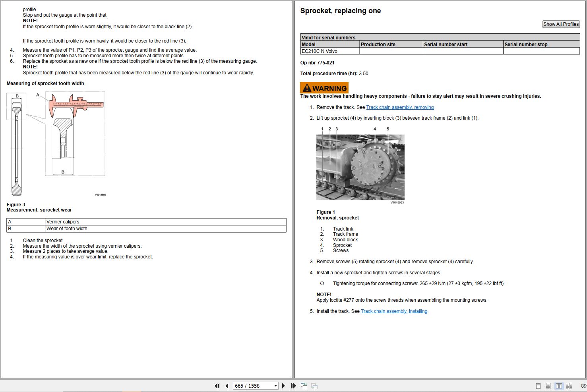This screenshot has height=392, width=587.
Task: Click the Show All Profiles button
Action: click(561, 24)
